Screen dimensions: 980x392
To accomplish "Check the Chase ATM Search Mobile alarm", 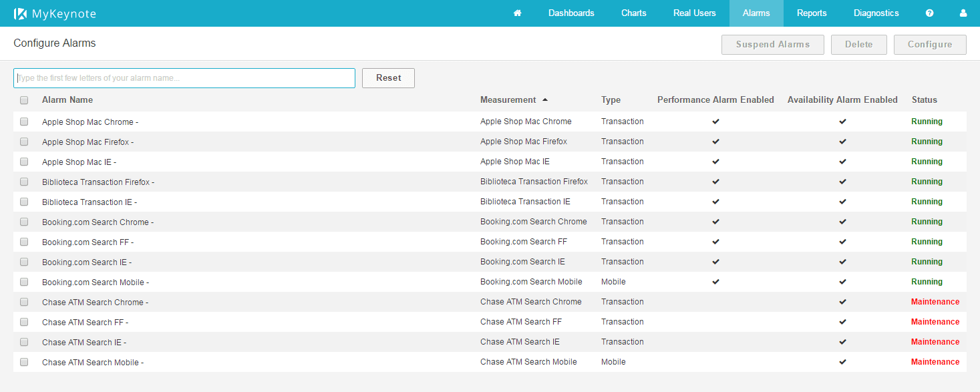I will coord(24,362).
